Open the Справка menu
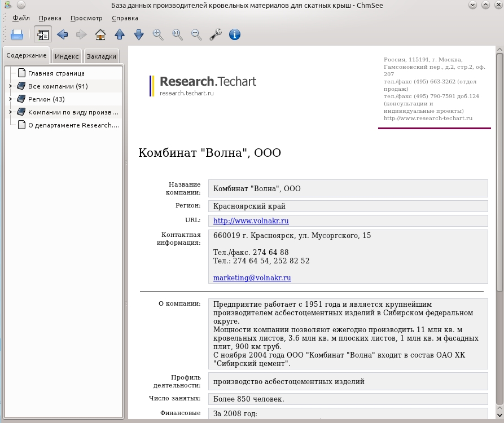504x423 pixels. tap(125, 18)
